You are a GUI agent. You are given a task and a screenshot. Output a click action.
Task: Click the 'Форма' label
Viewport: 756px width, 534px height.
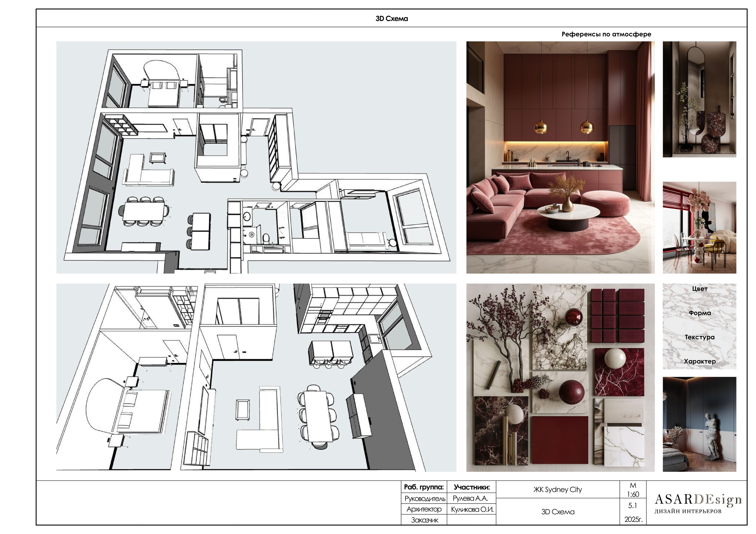coord(699,313)
